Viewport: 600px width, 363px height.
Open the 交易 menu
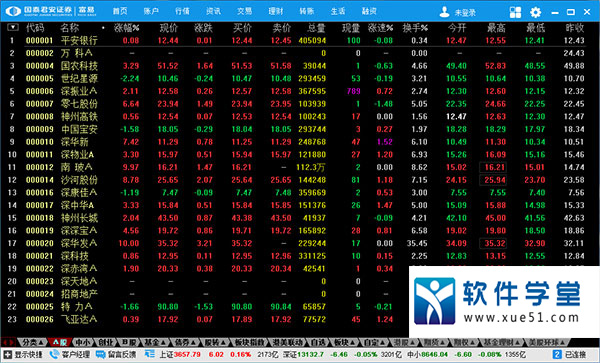click(245, 11)
